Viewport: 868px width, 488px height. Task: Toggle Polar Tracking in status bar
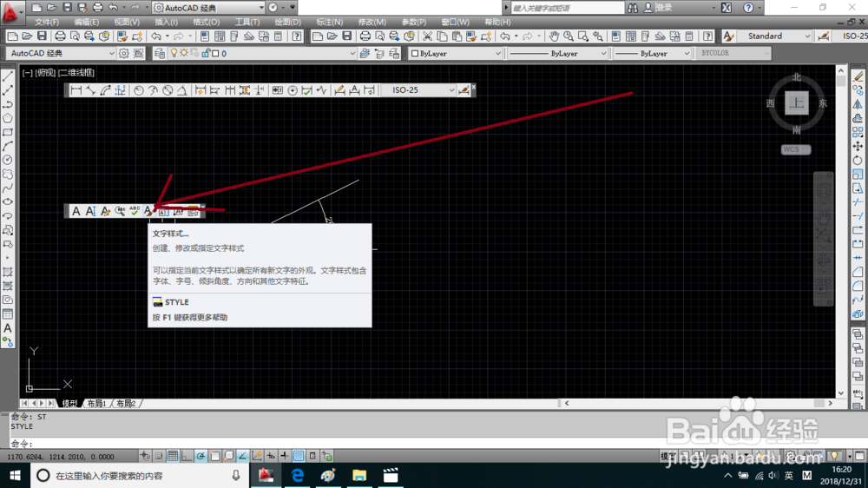(201, 456)
